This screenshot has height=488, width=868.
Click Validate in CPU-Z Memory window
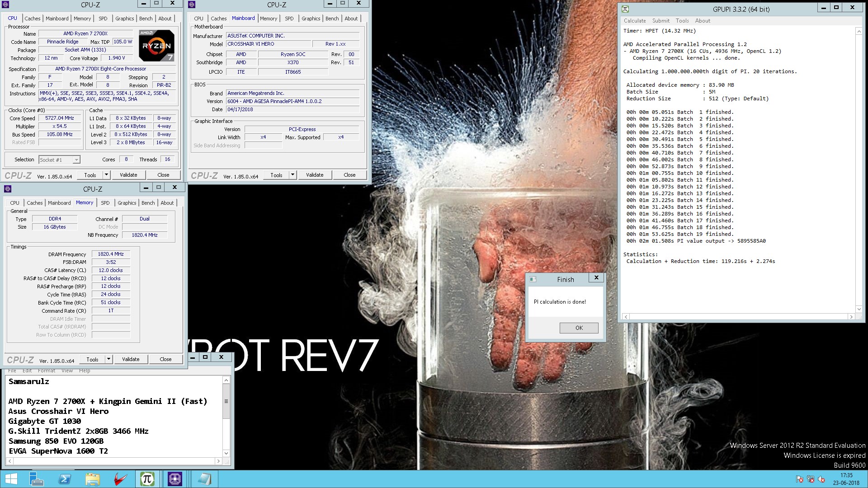pos(131,359)
